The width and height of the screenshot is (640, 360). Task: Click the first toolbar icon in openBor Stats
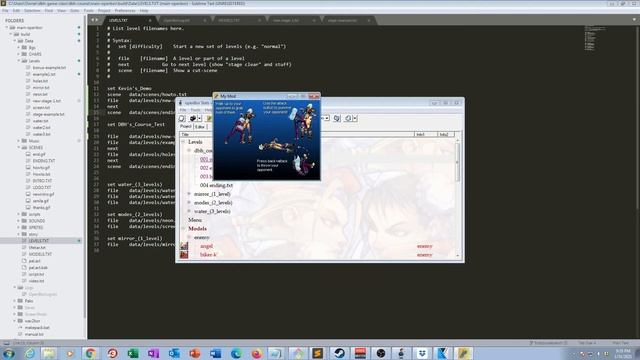tap(182, 118)
